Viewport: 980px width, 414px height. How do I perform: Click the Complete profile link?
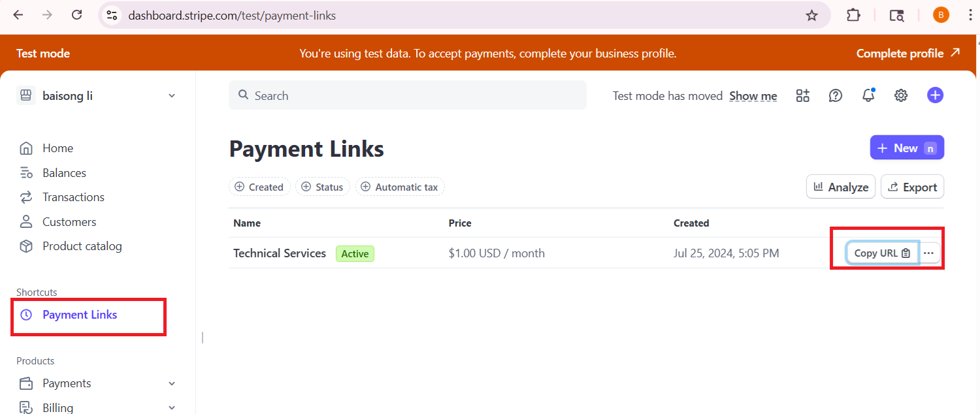(907, 54)
